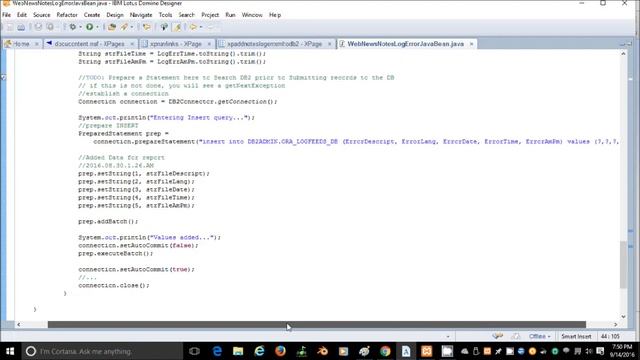Open the Edit menu

tap(22, 15)
